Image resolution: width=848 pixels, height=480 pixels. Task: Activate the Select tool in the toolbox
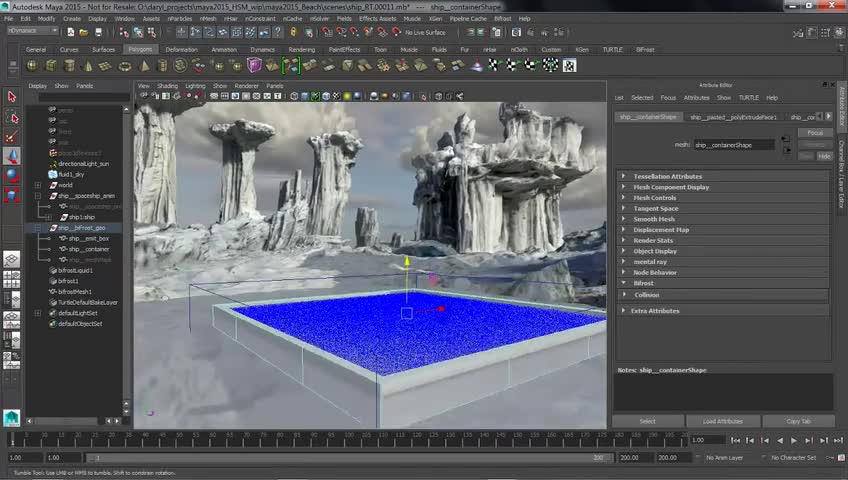(x=12, y=97)
